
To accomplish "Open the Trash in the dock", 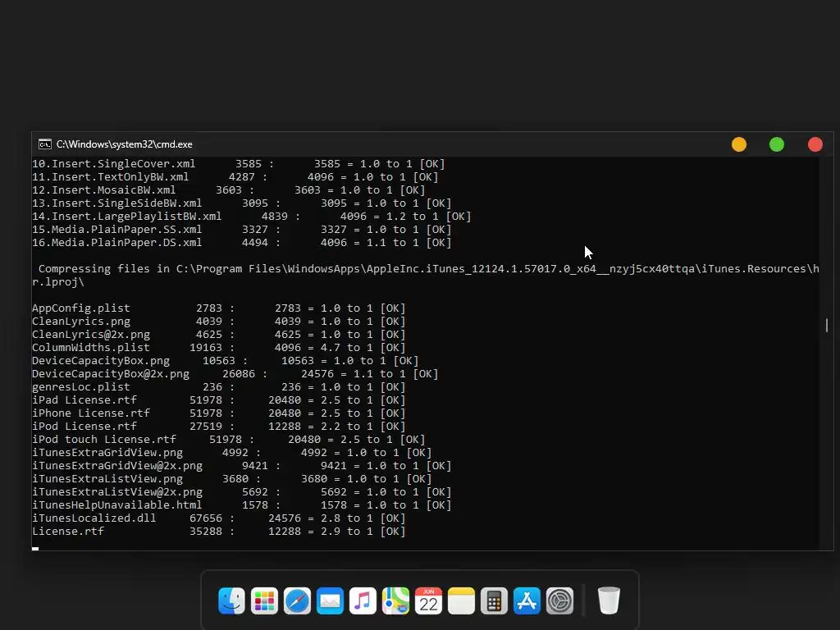I will click(x=609, y=600).
